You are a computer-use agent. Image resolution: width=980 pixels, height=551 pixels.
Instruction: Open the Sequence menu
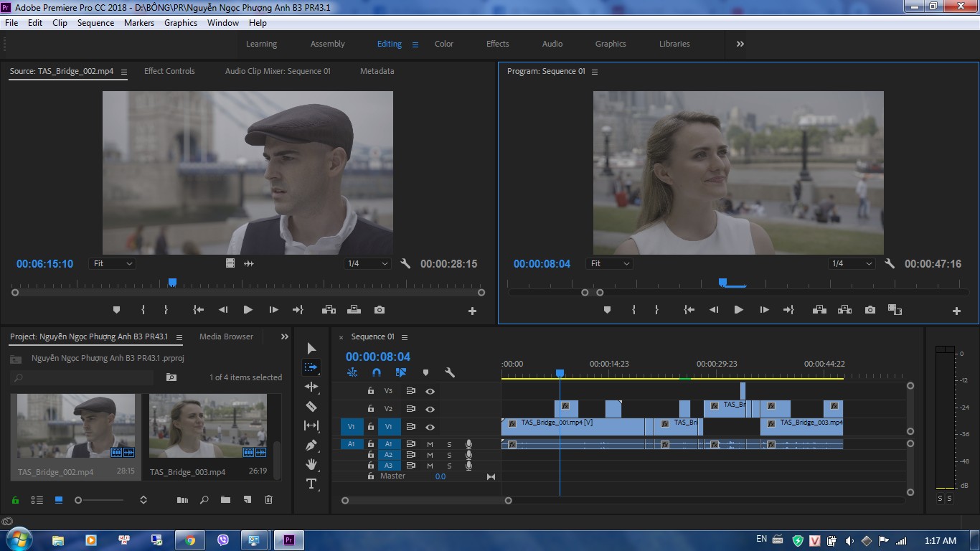click(x=95, y=23)
